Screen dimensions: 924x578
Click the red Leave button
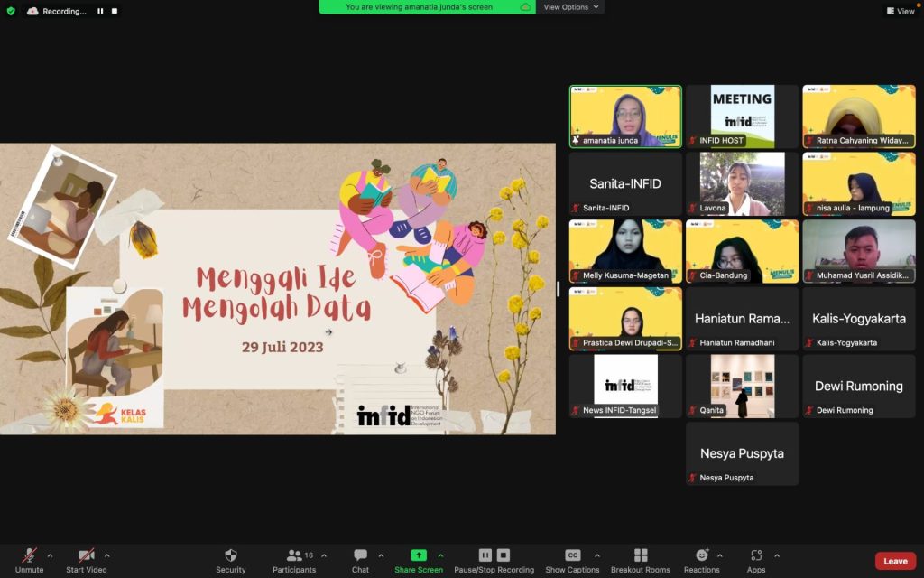(895, 561)
